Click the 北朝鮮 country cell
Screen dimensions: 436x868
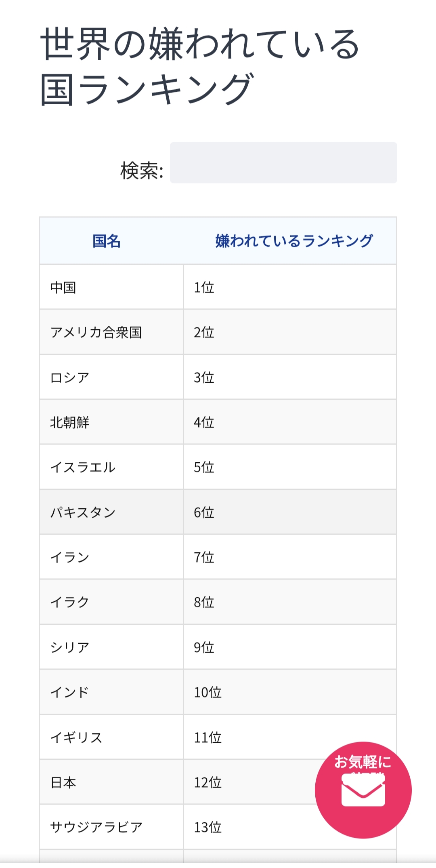tap(69, 422)
